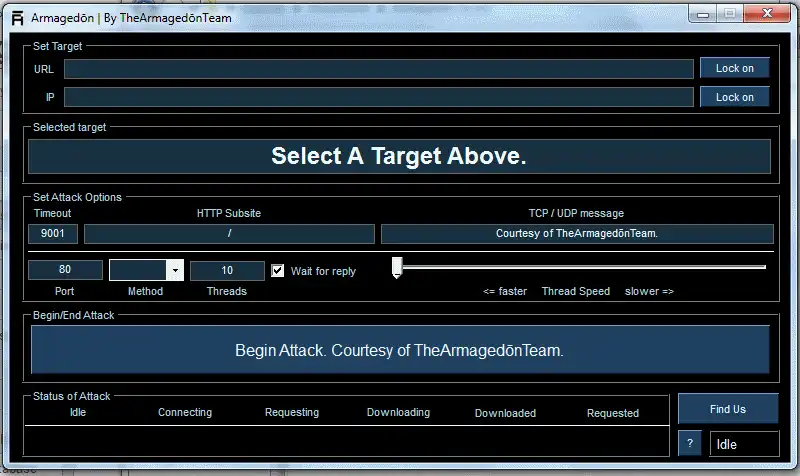Click the Begin/End Attack group label
Image resolution: width=800 pixels, height=476 pixels.
tap(73, 315)
